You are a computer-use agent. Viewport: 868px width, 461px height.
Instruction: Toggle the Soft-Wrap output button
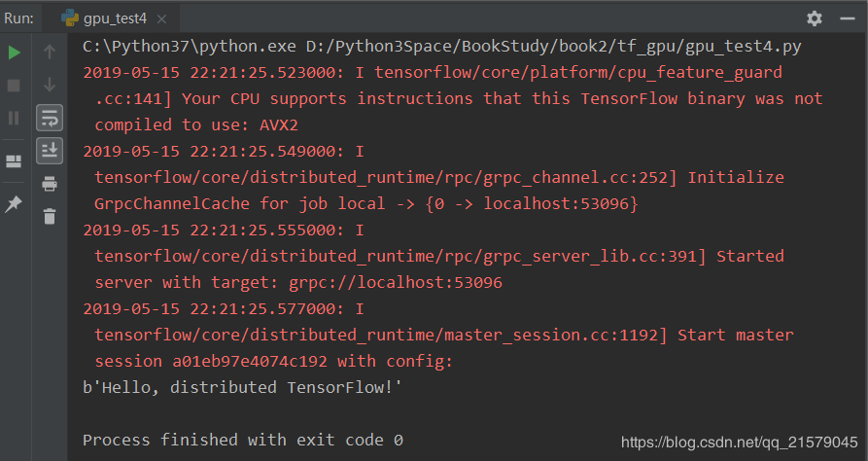coord(50,118)
